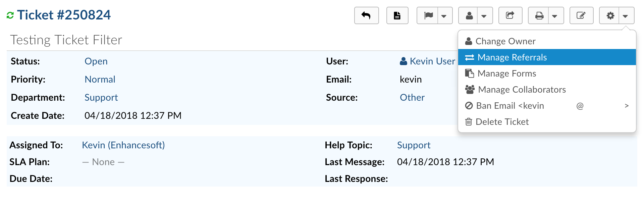Open the Kevin (Enhancesoft) assignee link
Image resolution: width=644 pixels, height=198 pixels.
click(123, 145)
